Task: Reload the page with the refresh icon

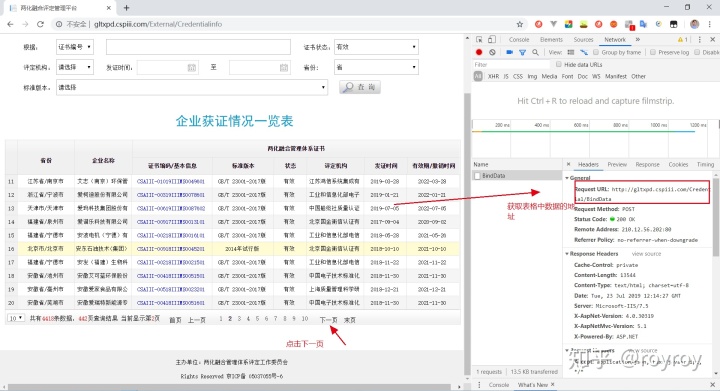Action: 40,24
